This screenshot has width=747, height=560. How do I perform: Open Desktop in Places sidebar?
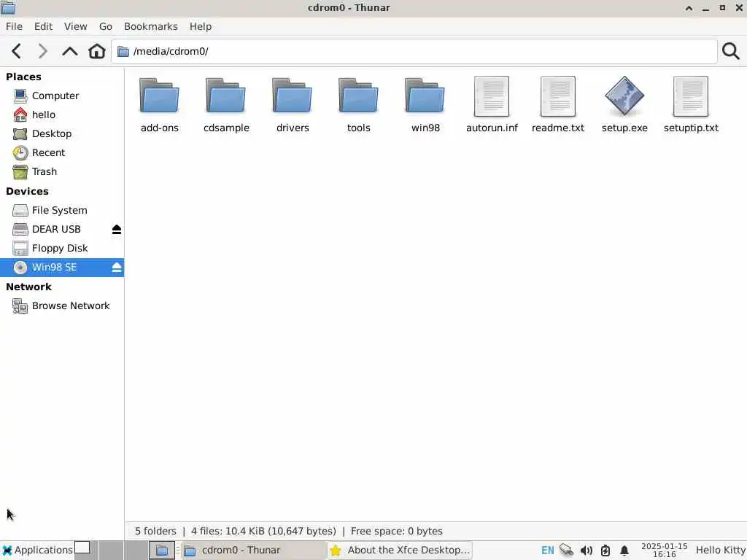click(x=62, y=134)
